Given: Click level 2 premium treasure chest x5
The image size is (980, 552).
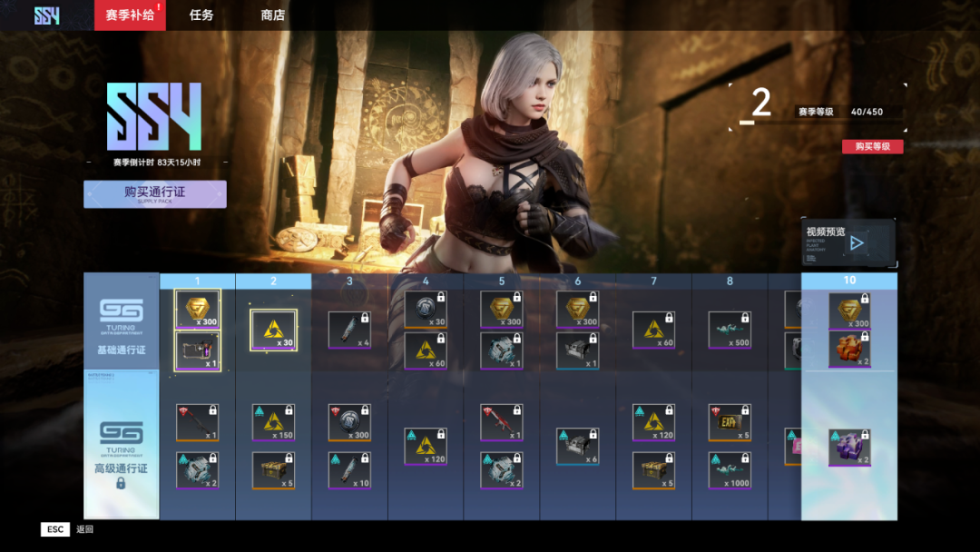Looking at the screenshot, I should point(273,470).
